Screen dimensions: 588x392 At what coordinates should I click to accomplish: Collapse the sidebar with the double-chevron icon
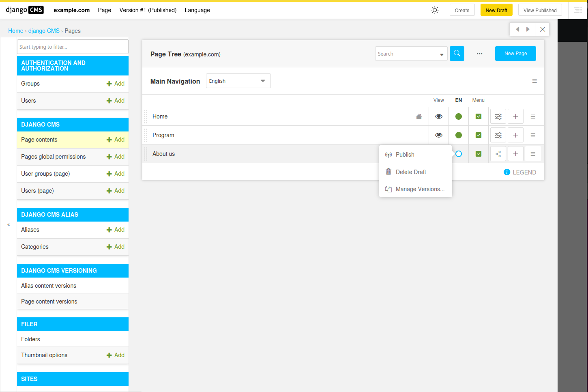point(9,224)
